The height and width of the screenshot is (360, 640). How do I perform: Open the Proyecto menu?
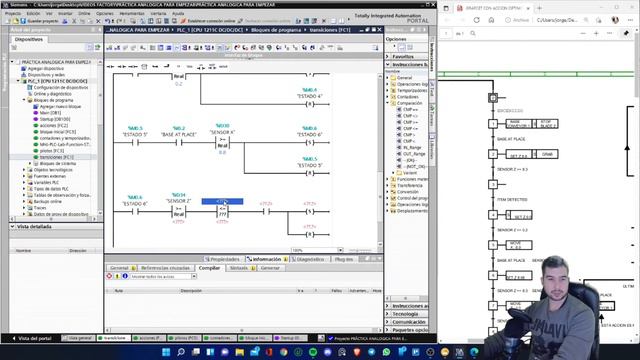13,13
